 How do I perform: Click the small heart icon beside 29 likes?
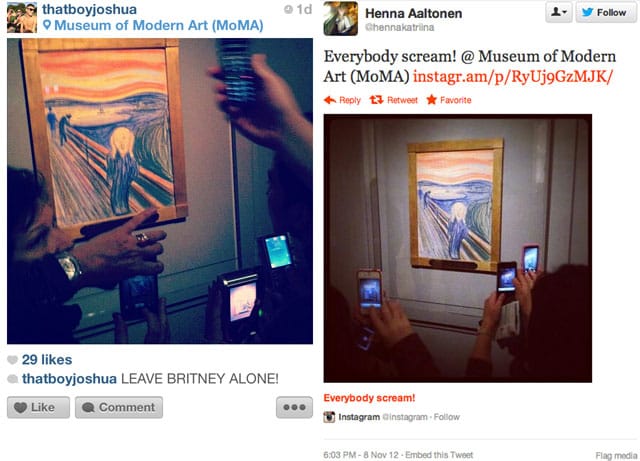13,360
